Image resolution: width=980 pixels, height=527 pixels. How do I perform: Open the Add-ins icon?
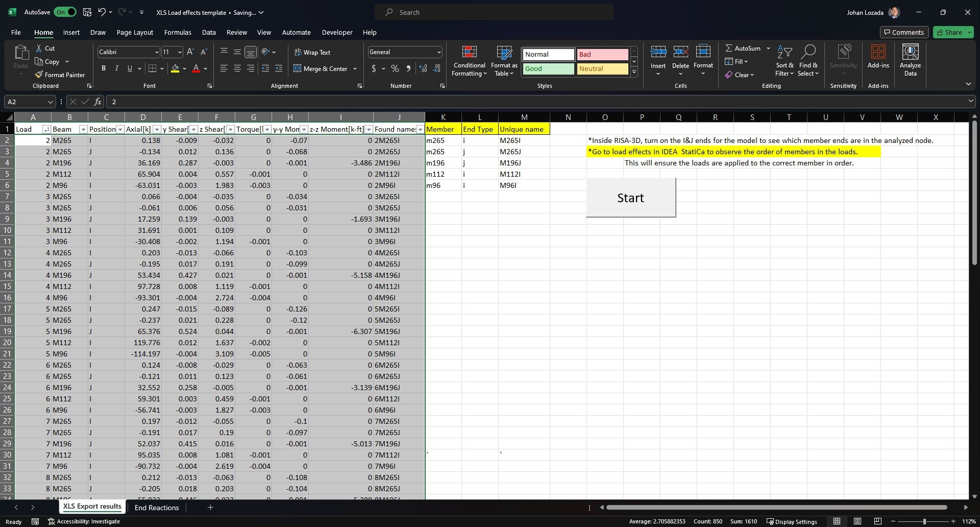point(878,53)
